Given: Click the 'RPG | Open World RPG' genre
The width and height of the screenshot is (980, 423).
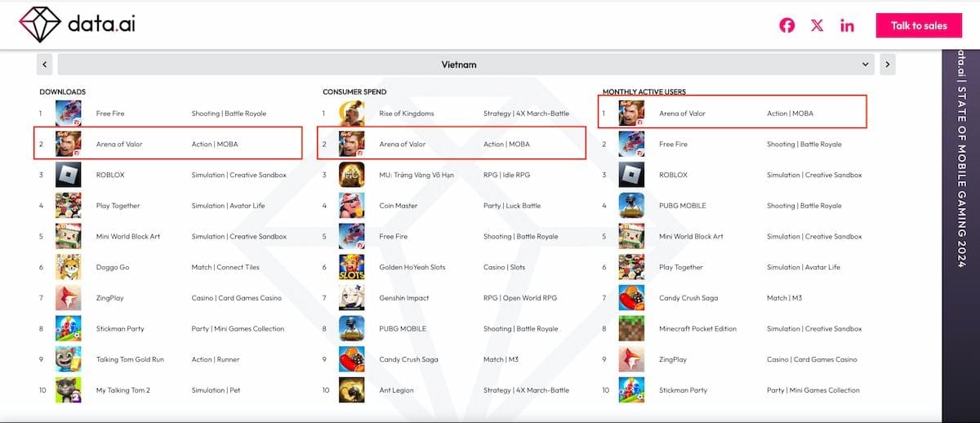Looking at the screenshot, I should point(520,298).
